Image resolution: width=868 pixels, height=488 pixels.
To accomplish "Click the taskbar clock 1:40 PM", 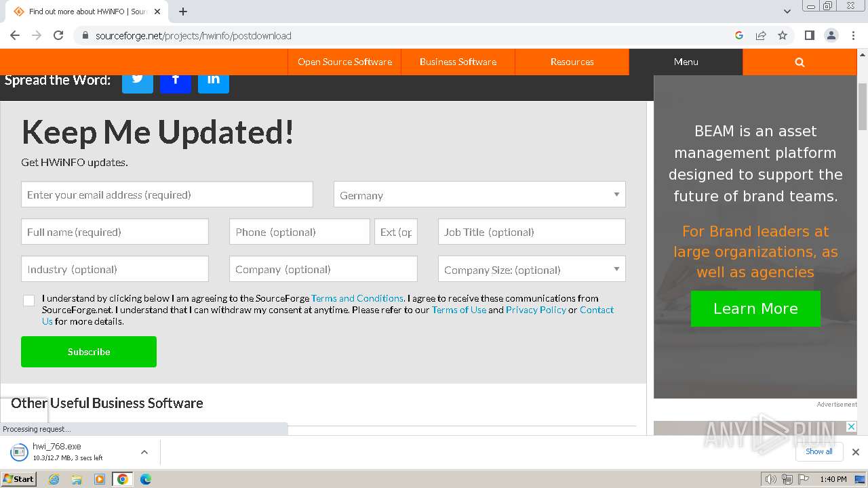I will 833,479.
